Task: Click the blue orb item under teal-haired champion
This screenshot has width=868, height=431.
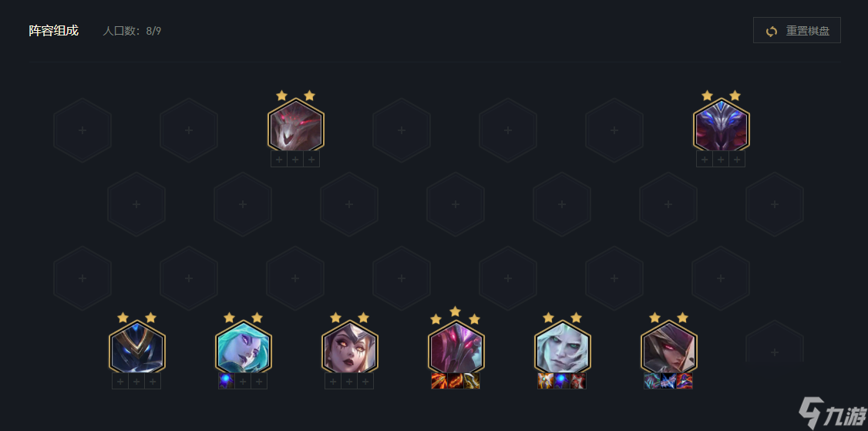Action: point(227,381)
